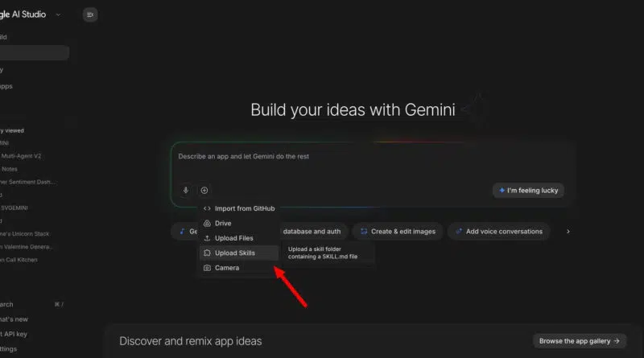Open the 'Sentiment Dash...' recent app
This screenshot has width=644, height=358.
point(28,182)
